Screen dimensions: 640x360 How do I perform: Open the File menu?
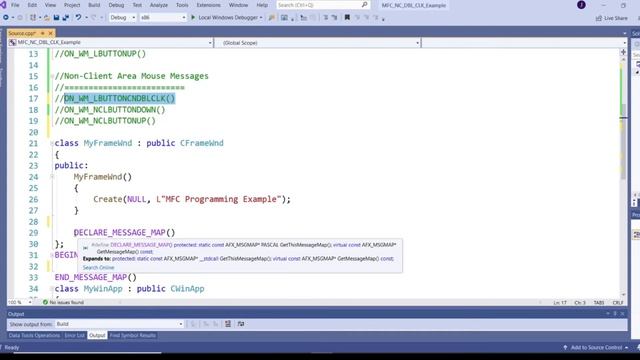click(x=15, y=5)
